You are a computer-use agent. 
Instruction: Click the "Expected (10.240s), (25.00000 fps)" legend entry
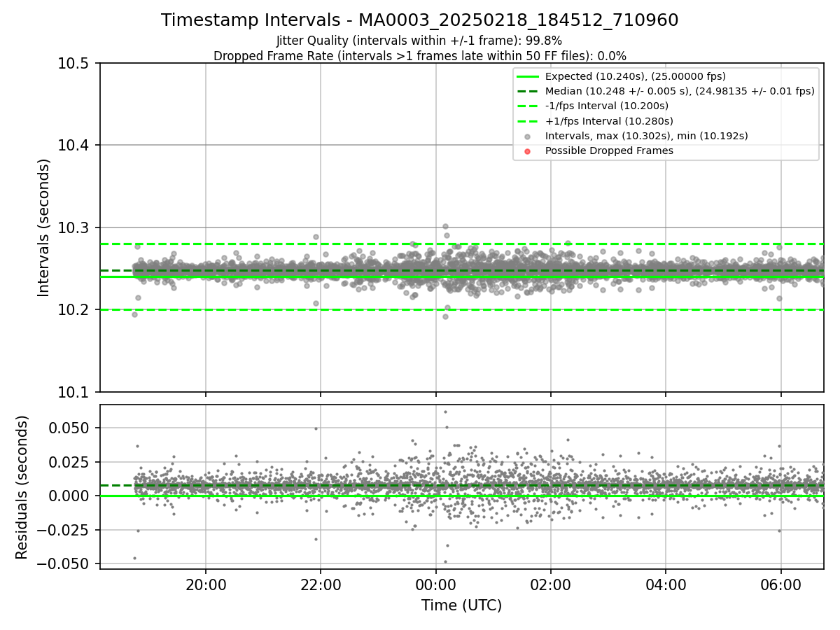[636, 76]
